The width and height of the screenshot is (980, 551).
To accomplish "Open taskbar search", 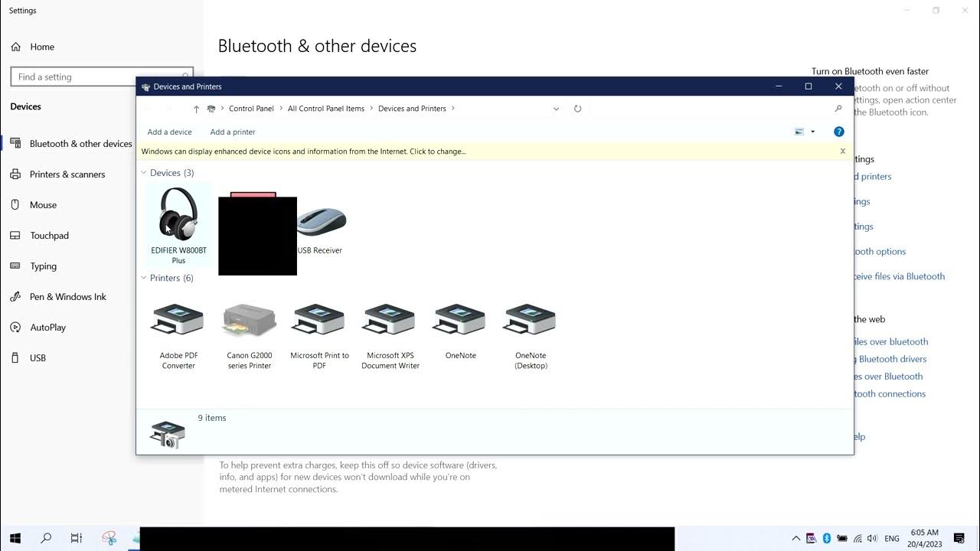I will (x=46, y=539).
